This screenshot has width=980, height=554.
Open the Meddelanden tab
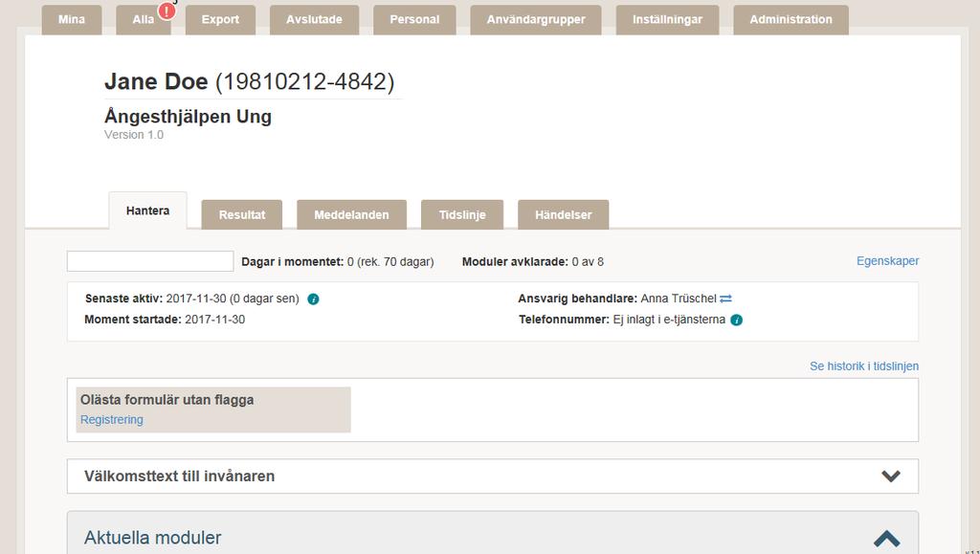pyautogui.click(x=351, y=215)
